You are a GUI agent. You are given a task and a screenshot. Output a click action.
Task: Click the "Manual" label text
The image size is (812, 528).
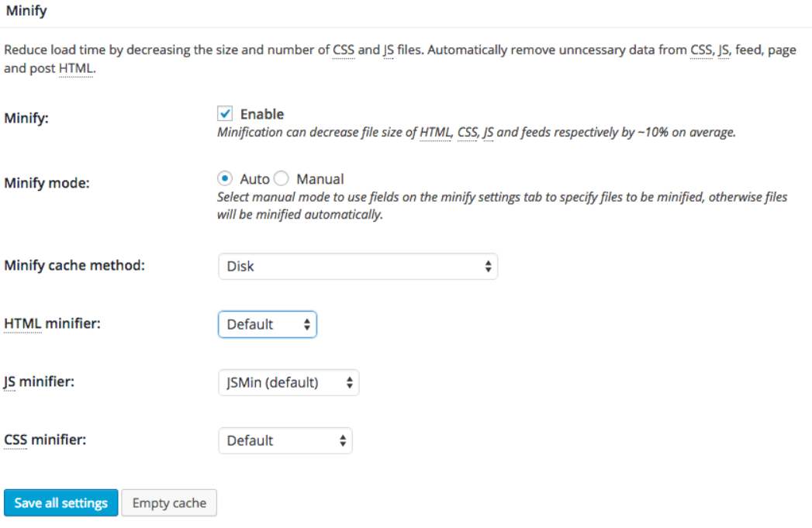point(320,178)
